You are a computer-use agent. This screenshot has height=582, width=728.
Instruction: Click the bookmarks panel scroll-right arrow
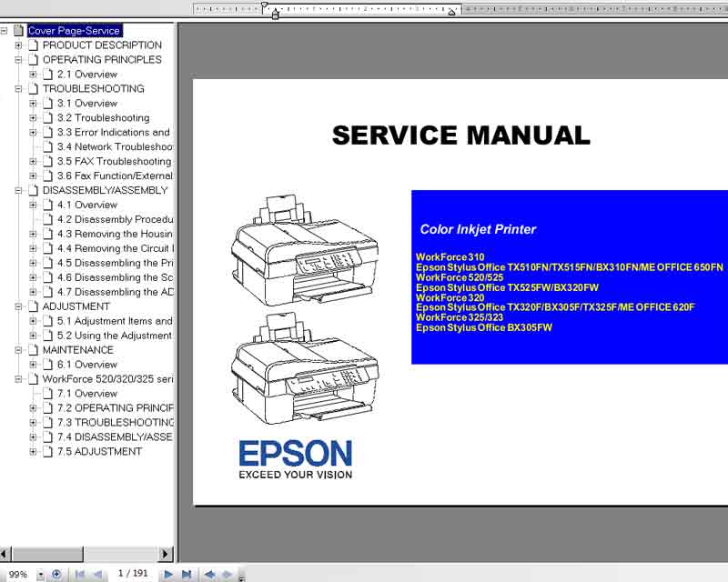(x=166, y=554)
